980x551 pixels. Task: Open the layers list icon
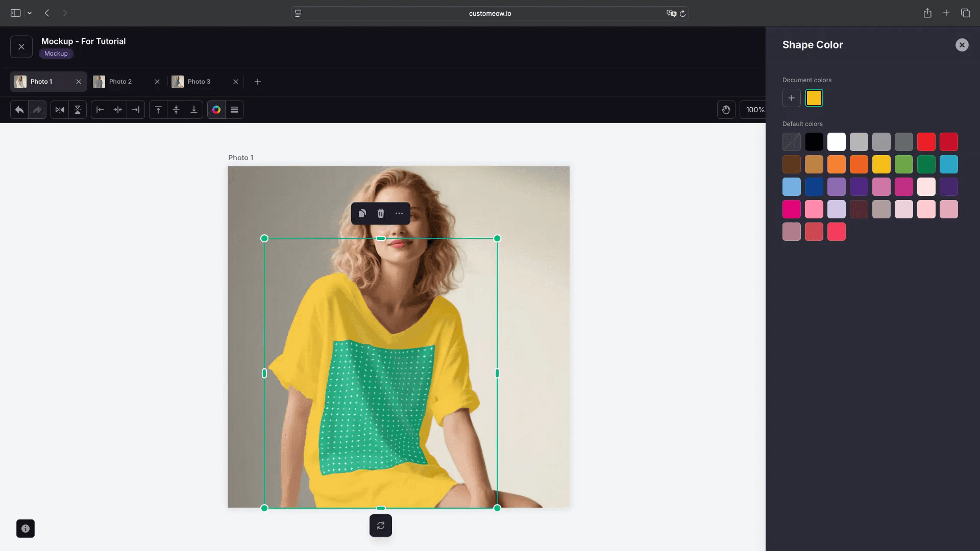tap(234, 110)
